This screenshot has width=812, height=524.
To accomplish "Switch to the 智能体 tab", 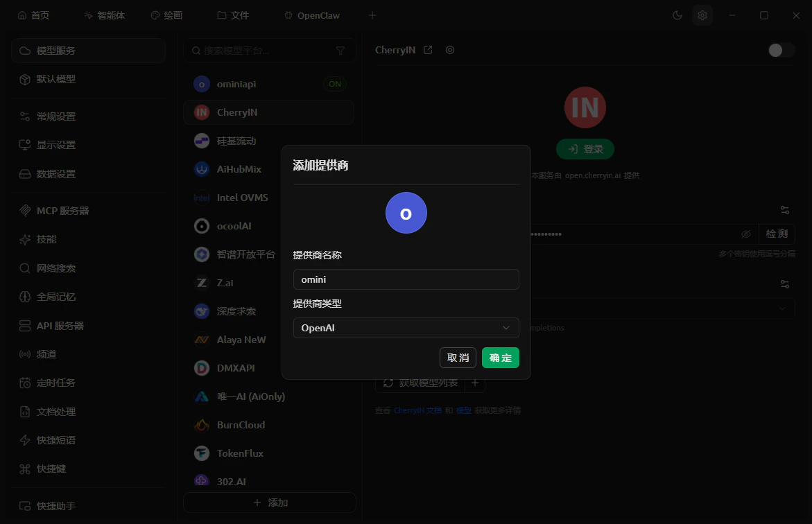I will pos(105,15).
